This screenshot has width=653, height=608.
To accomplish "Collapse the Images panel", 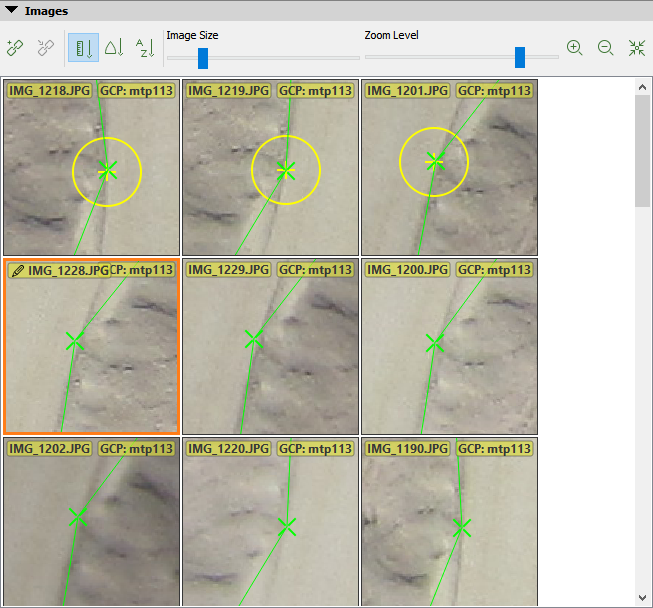I will pyautogui.click(x=11, y=11).
